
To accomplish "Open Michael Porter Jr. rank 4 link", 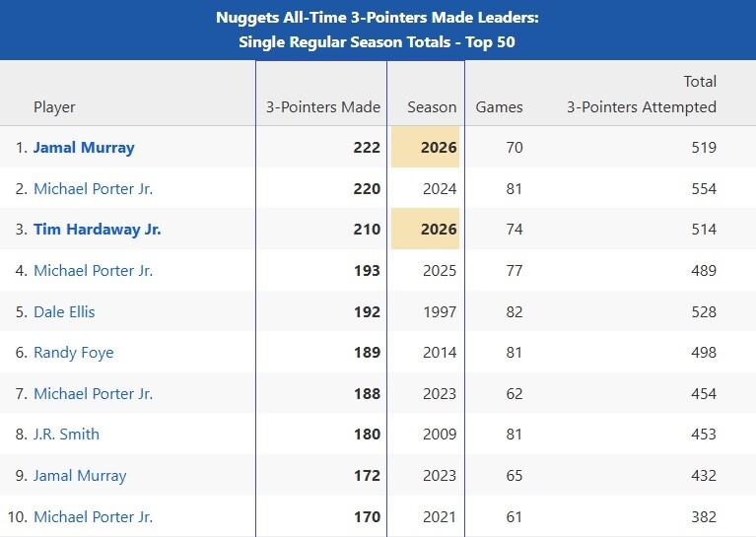I will [x=93, y=270].
